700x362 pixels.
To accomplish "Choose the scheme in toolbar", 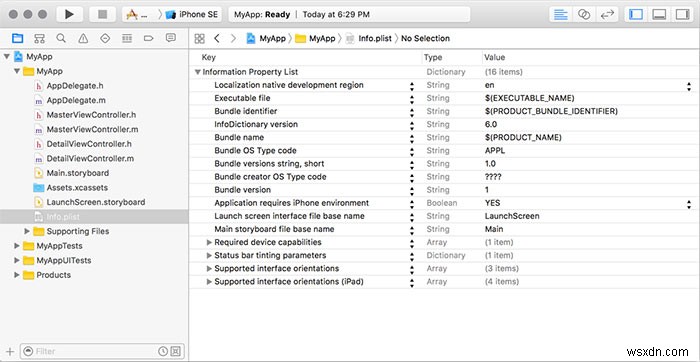I will 138,14.
